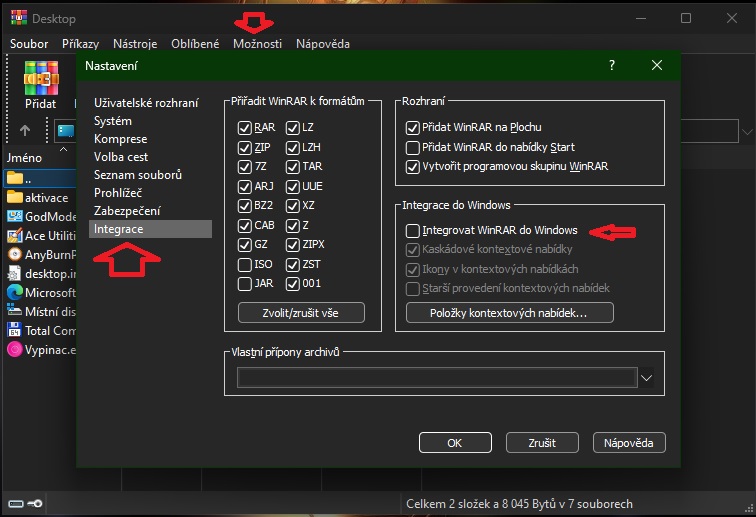The height and width of the screenshot is (517, 756).
Task: Enable Integrovat WinRAR do Windows checkbox
Action: click(x=413, y=231)
